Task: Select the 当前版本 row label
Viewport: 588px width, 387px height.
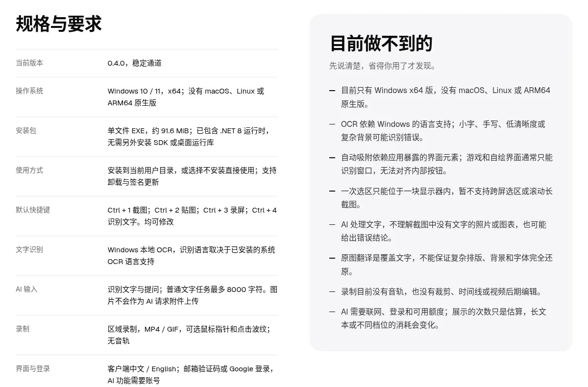Action: click(x=29, y=63)
